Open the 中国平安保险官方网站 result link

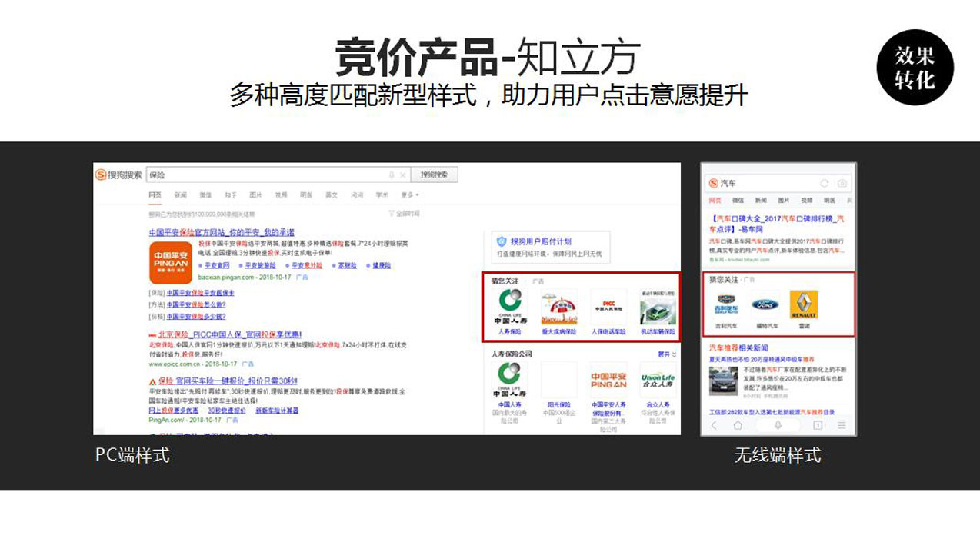click(x=222, y=232)
